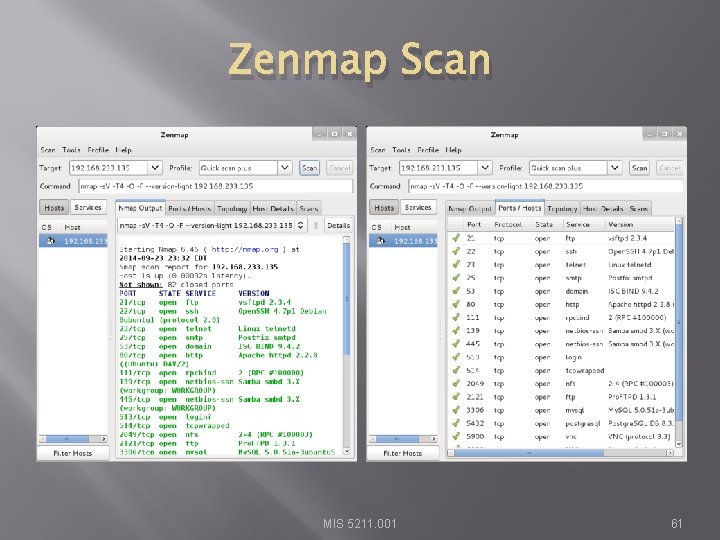Viewport: 720px width, 540px height.
Task: Open Scan menu in right Zenmap window
Action: click(x=377, y=150)
